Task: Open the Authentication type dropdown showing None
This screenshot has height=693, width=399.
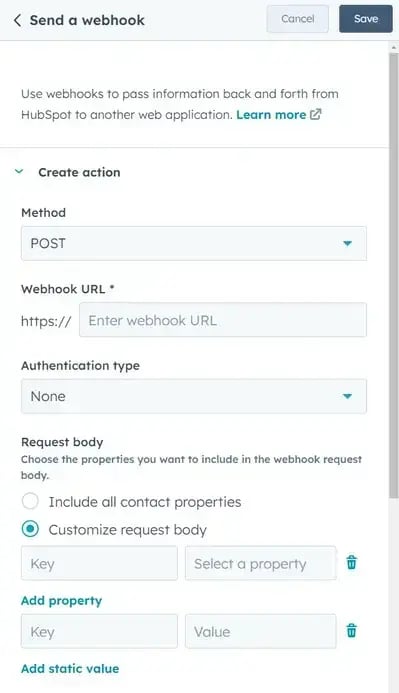Action: pyautogui.click(x=194, y=396)
